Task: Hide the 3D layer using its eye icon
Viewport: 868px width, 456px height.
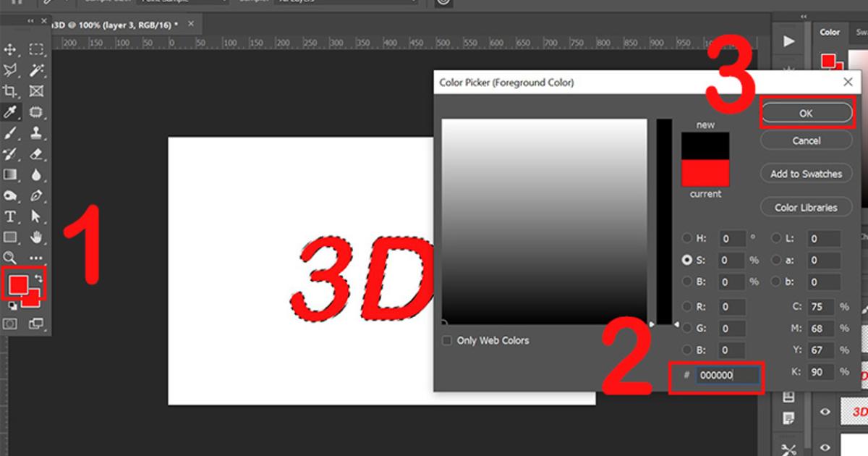Action: 825,411
